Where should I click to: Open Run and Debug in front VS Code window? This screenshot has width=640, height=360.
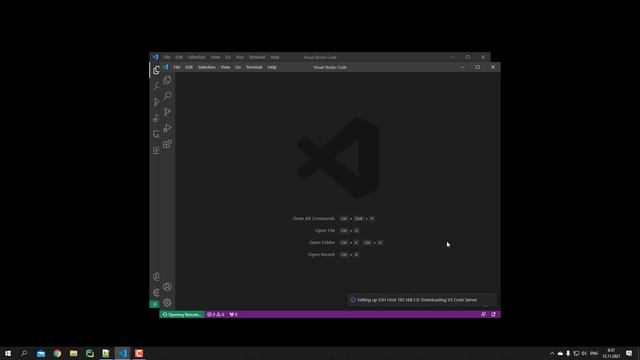tap(167, 128)
